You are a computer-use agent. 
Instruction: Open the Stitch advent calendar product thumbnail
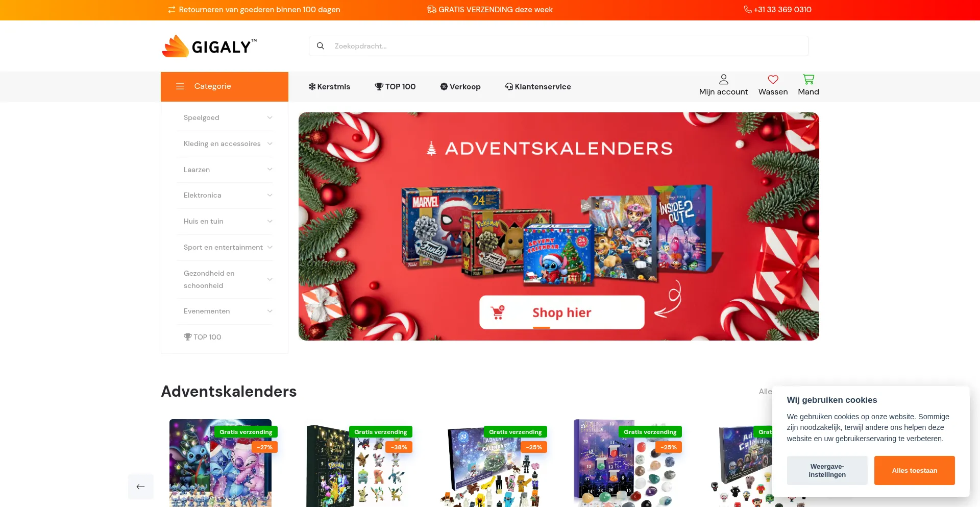[220, 463]
